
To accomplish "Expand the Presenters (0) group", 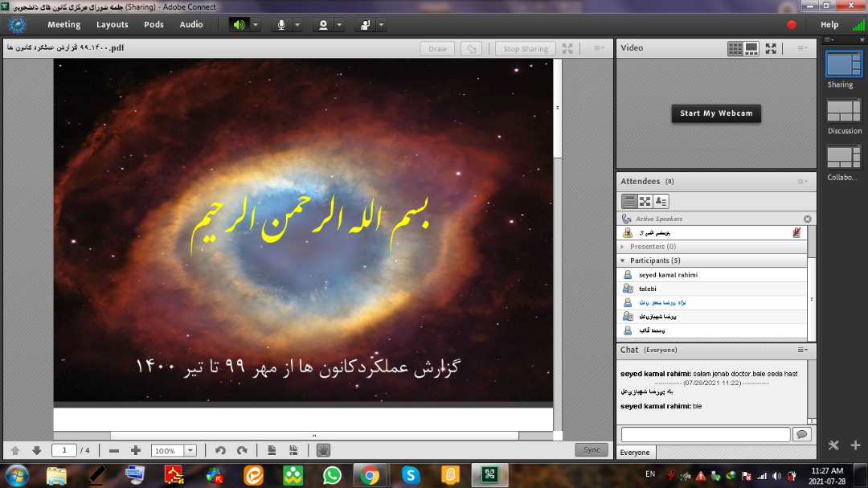I will (x=623, y=247).
